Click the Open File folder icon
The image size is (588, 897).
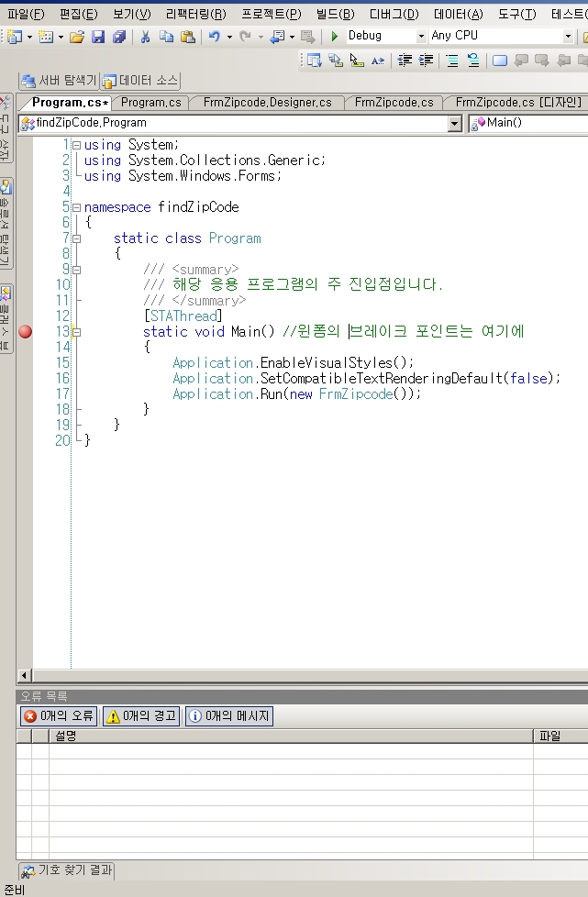77,37
